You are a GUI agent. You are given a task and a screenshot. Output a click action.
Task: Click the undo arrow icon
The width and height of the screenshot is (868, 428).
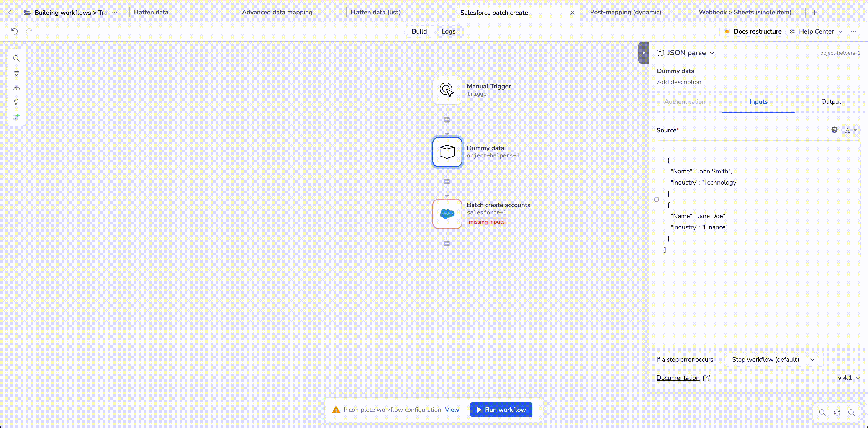click(14, 31)
